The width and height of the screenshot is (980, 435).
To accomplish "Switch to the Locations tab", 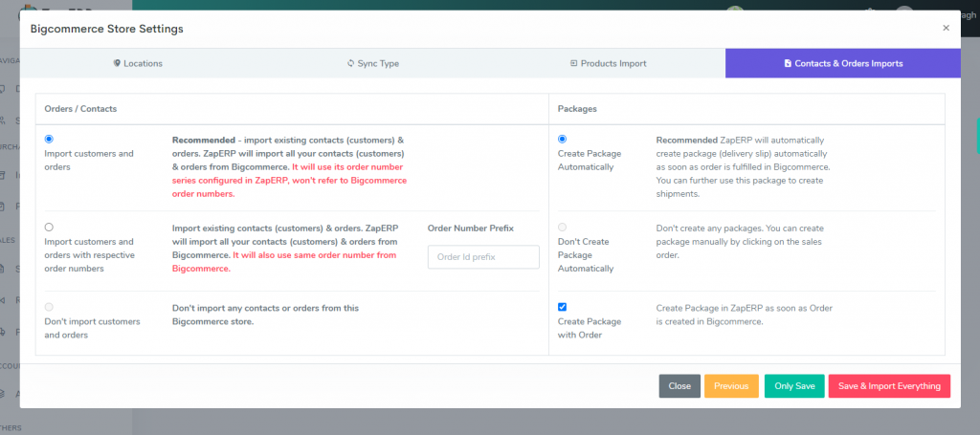I will click(x=138, y=64).
